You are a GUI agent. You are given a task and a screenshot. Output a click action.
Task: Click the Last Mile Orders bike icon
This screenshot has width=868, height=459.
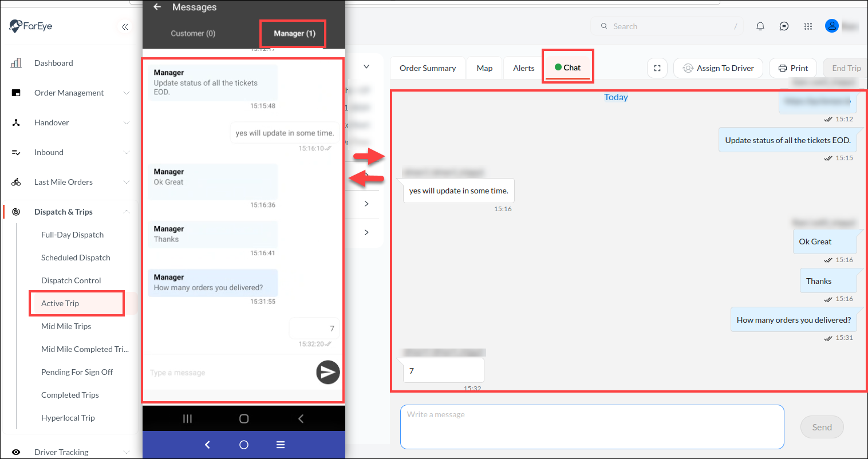click(x=16, y=182)
